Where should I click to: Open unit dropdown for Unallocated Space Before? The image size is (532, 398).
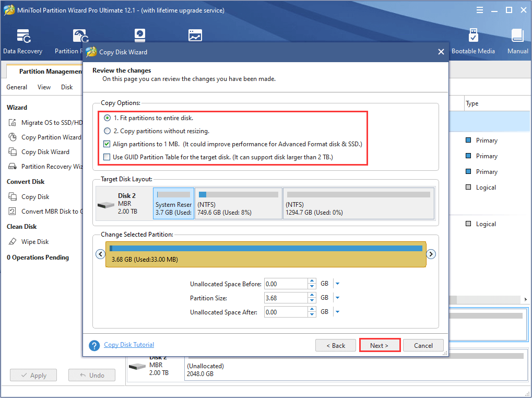[337, 284]
